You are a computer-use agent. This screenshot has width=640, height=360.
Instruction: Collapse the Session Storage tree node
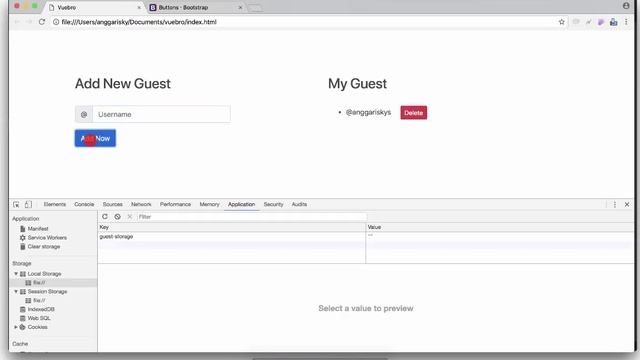[x=16, y=292]
